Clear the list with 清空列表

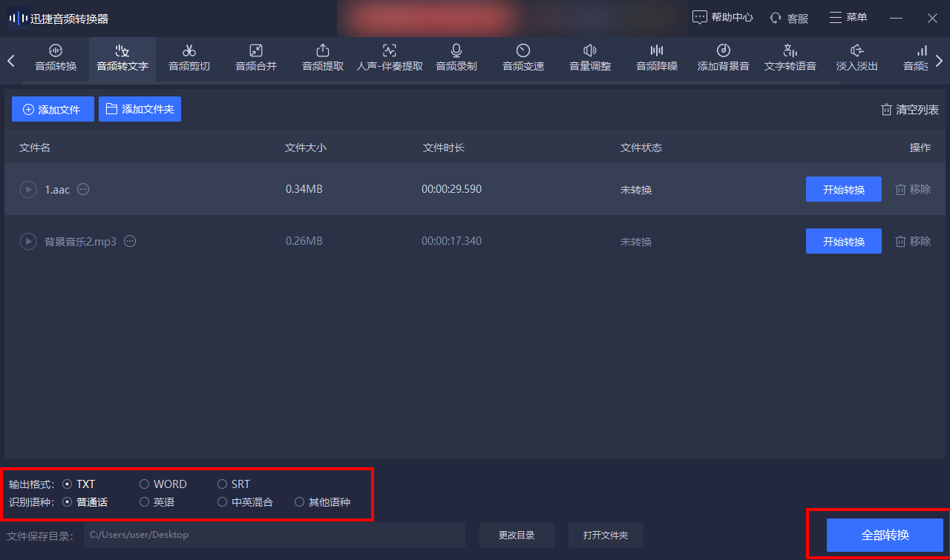coord(910,110)
